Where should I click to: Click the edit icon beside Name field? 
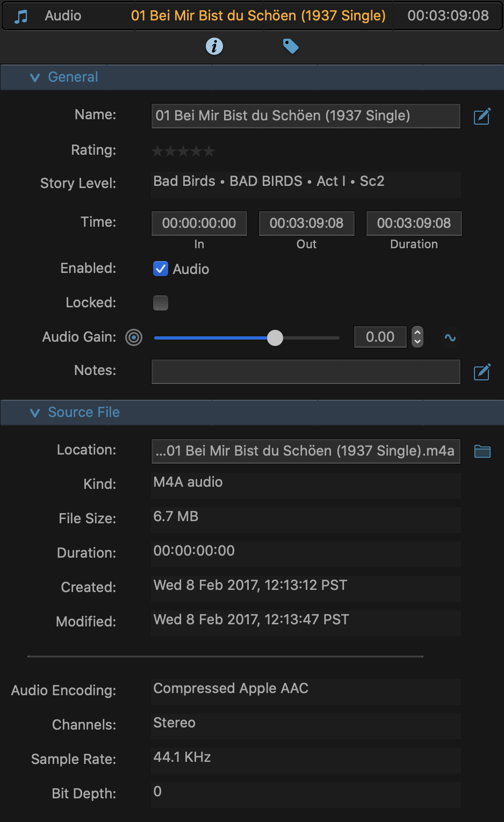[482, 116]
